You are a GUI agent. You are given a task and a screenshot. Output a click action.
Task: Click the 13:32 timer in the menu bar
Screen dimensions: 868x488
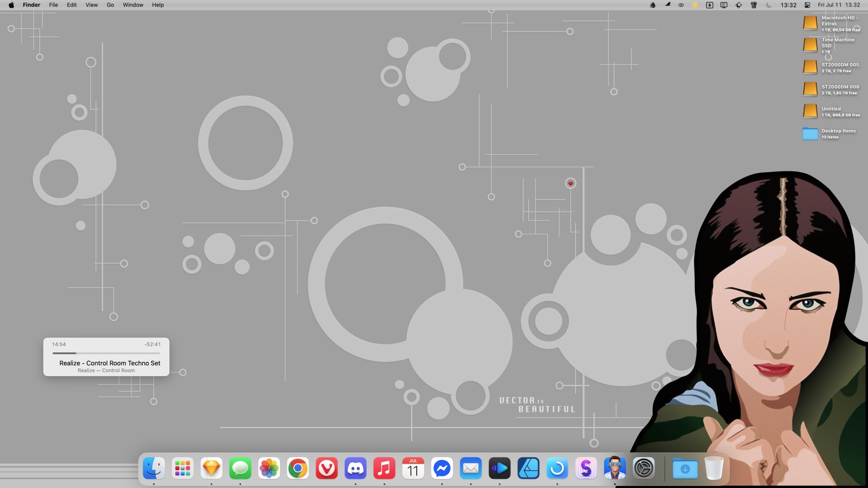pyautogui.click(x=788, y=5)
